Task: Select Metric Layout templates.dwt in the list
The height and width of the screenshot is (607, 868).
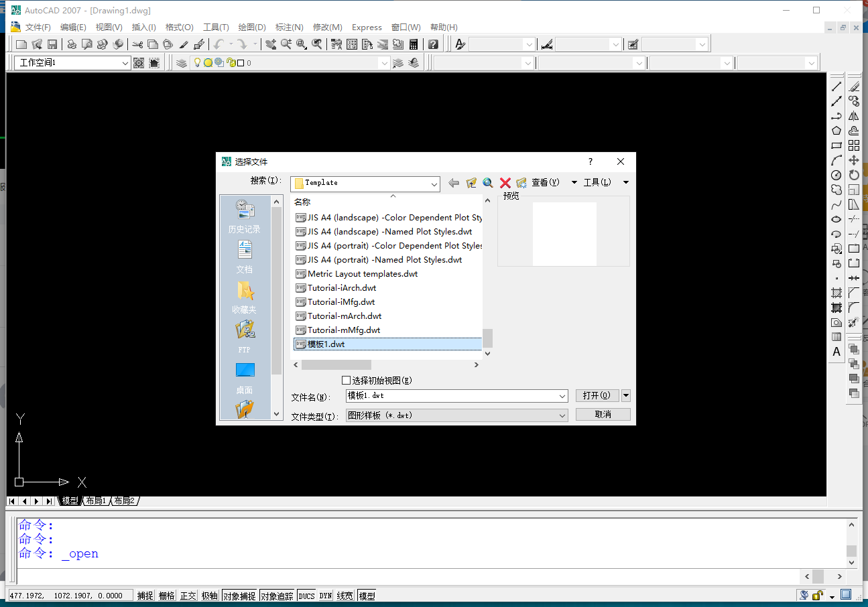Action: point(357,274)
